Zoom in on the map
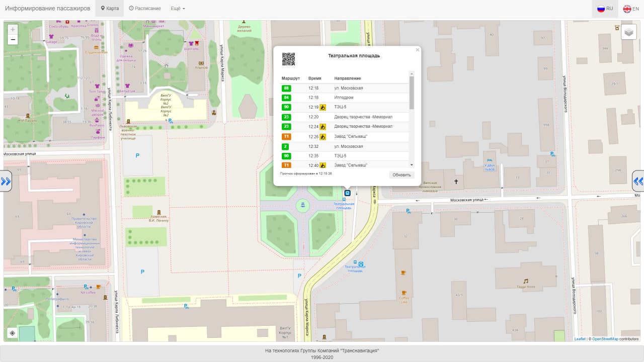 [13, 30]
